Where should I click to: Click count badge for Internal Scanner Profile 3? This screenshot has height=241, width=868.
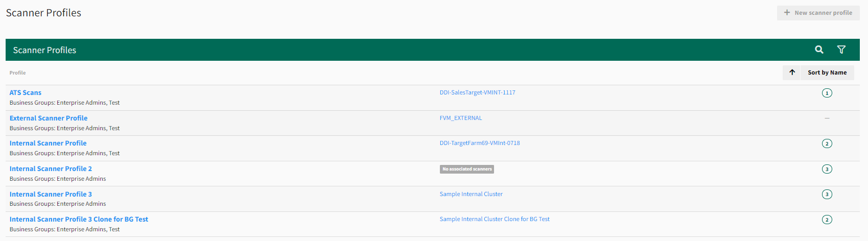tap(827, 194)
